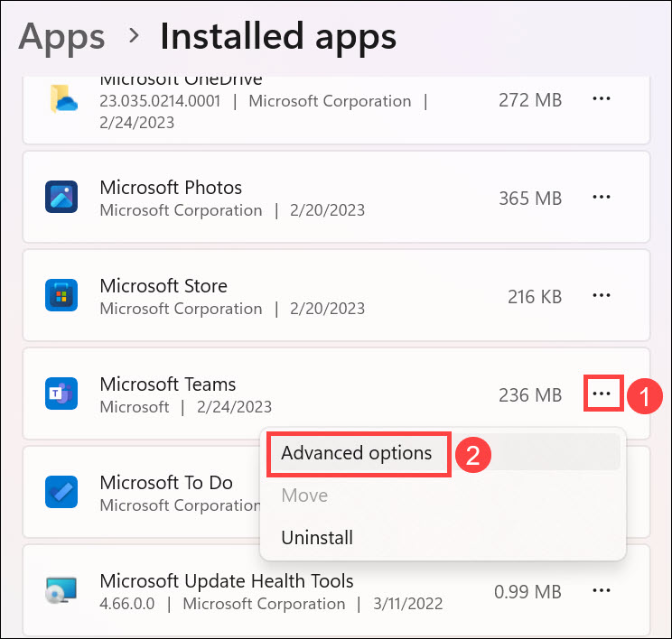Choose Uninstall from the context menu

click(x=317, y=538)
